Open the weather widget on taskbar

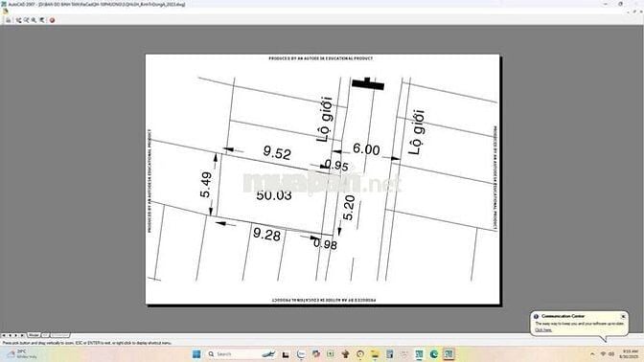[23, 353]
